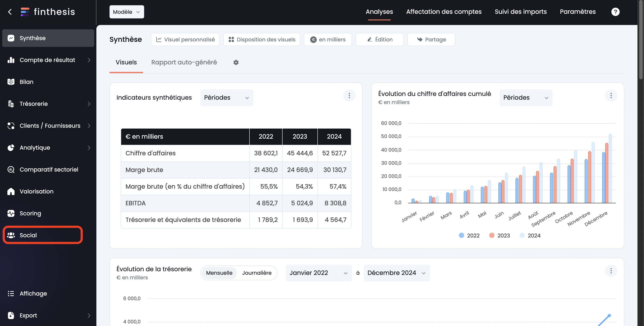Click the Trésorerie coins icon
Screen dimensions: 644x326
pos(11,104)
